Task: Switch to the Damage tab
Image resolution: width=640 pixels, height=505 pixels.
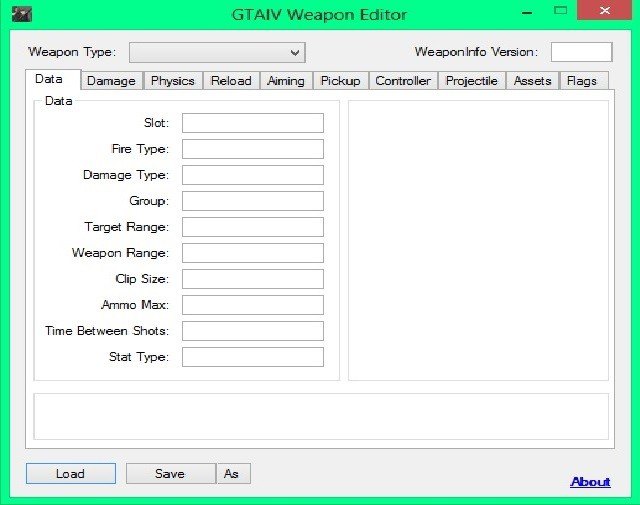Action: (111, 81)
